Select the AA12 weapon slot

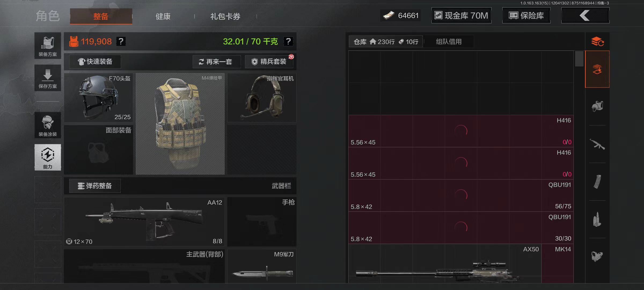pyautogui.click(x=144, y=222)
